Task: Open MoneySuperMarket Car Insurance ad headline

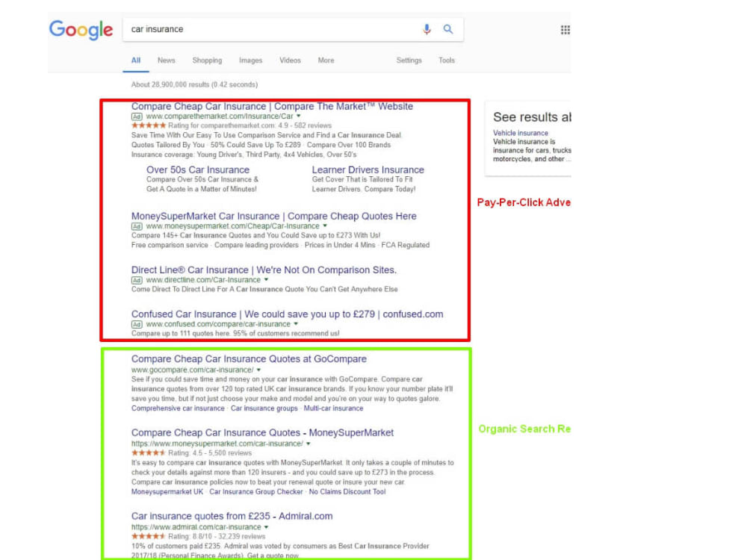Action: [274, 217]
